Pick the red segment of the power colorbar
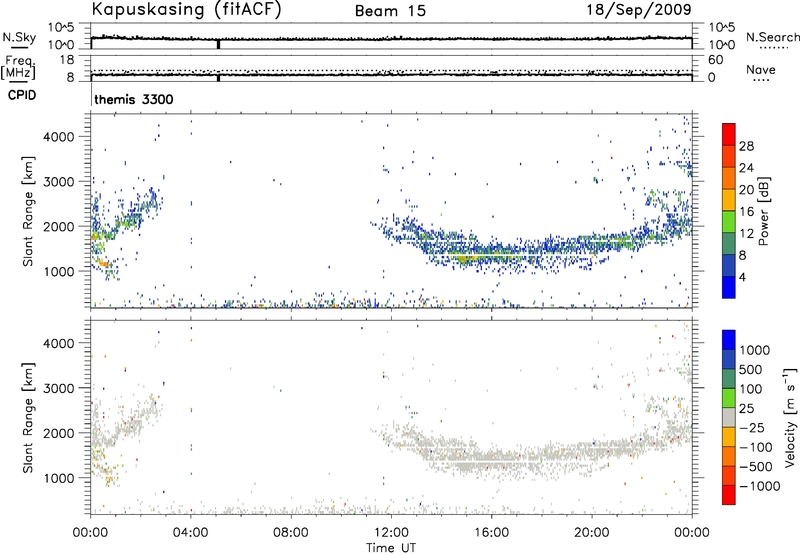 click(729, 134)
